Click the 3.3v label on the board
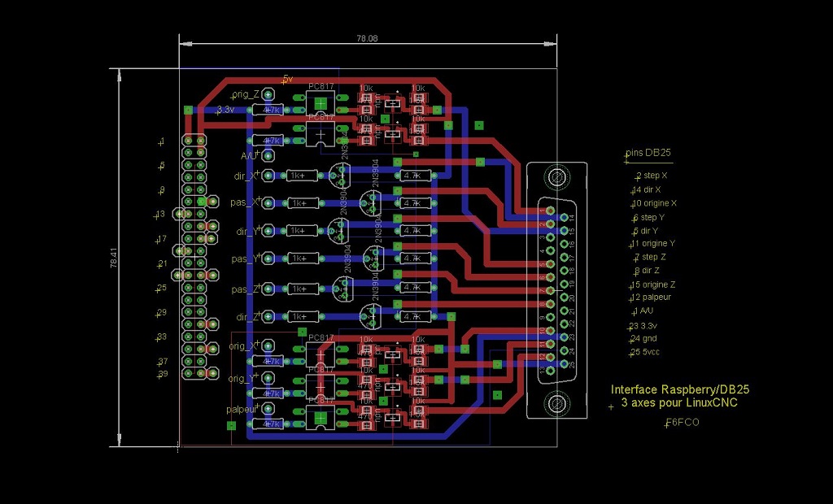 click(x=225, y=110)
